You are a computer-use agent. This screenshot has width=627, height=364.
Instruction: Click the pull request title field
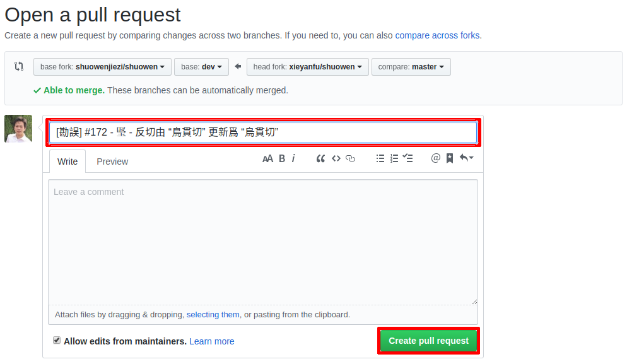263,132
